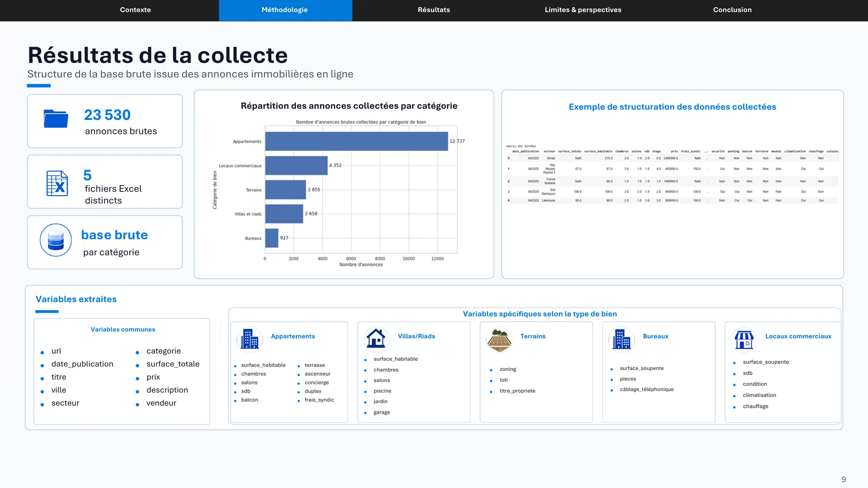
Task: Click the 'Exemple de structuration' title
Action: coord(672,107)
